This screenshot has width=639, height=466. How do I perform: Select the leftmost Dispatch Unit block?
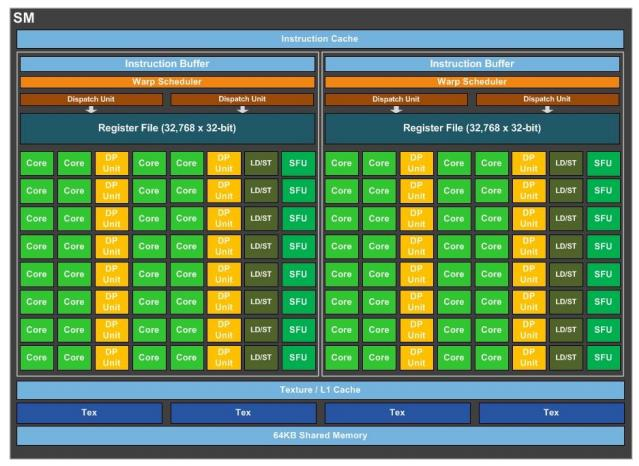click(x=91, y=99)
